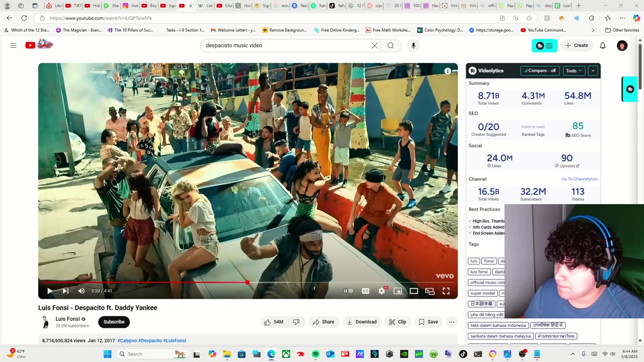Go back in browser
Image resolution: width=644 pixels, height=362 pixels.
tap(9, 18)
